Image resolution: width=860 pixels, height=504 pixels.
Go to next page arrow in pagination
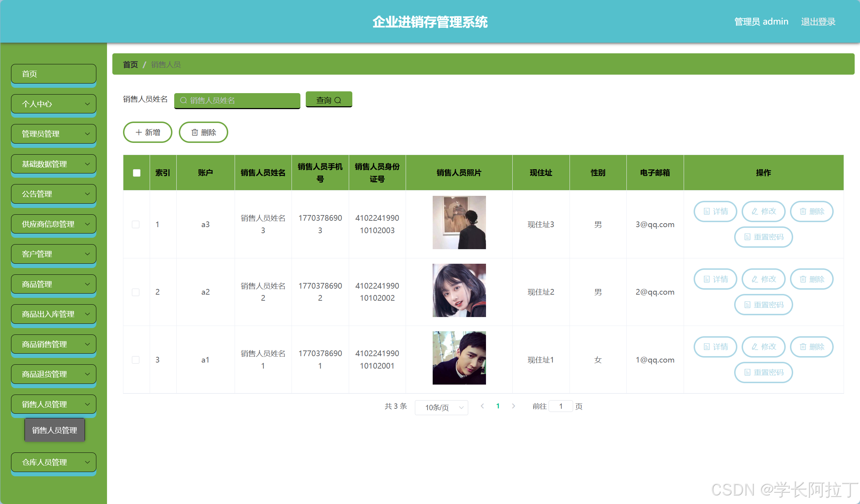click(513, 406)
